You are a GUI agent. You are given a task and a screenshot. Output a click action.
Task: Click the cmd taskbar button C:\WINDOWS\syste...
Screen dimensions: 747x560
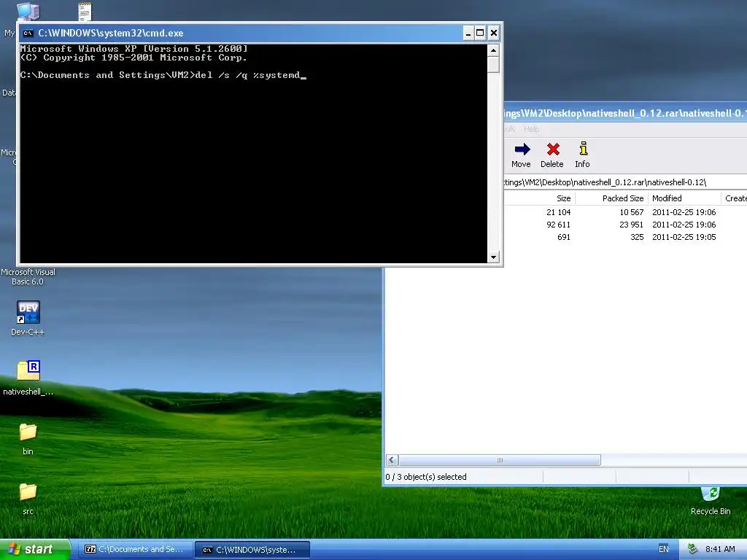[x=252, y=550]
